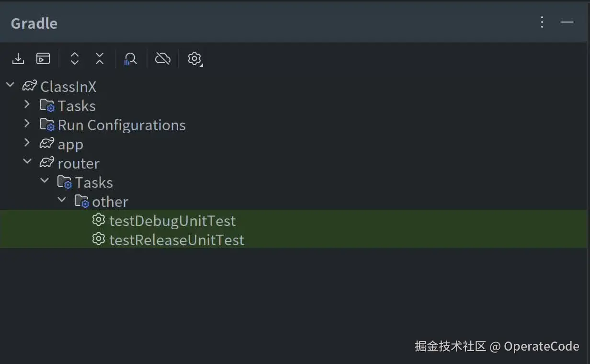The image size is (590, 364).
Task: Select the testReleaseUnitTest task
Action: pyautogui.click(x=177, y=240)
